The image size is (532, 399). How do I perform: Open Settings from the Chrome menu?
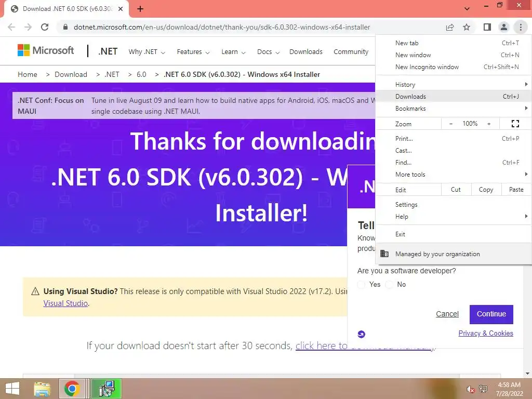(x=454, y=205)
